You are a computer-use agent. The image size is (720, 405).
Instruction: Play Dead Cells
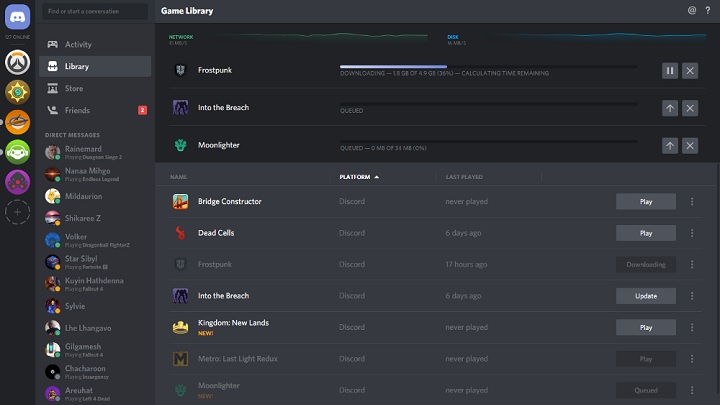point(646,233)
